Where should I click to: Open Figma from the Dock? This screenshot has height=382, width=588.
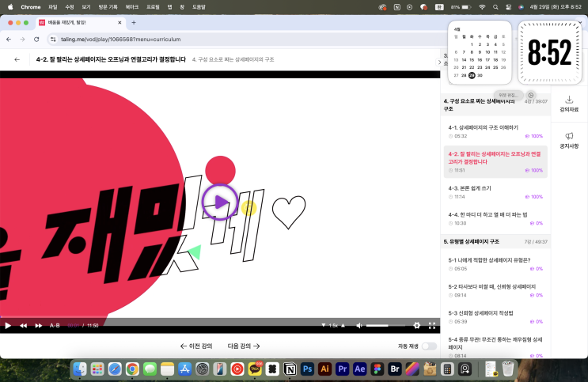(x=377, y=369)
